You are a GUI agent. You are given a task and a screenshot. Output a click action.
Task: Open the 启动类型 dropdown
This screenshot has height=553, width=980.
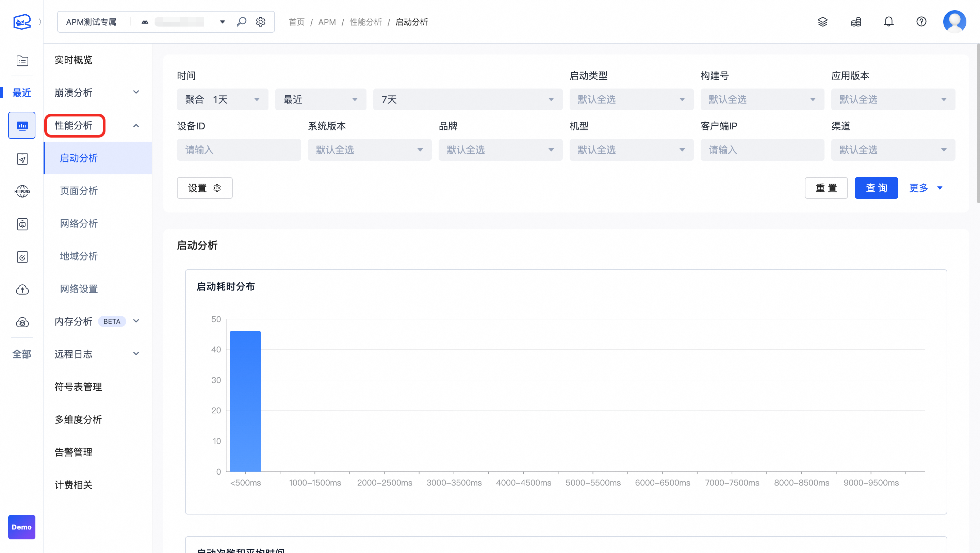coord(631,99)
